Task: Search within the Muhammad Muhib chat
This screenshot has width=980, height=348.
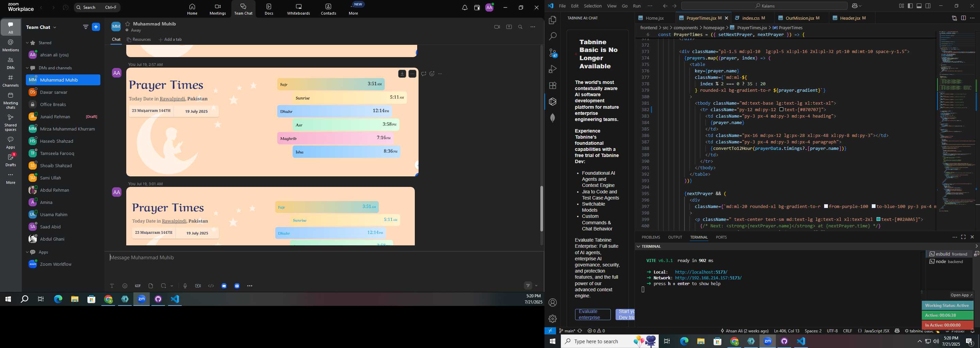Action: (520, 27)
